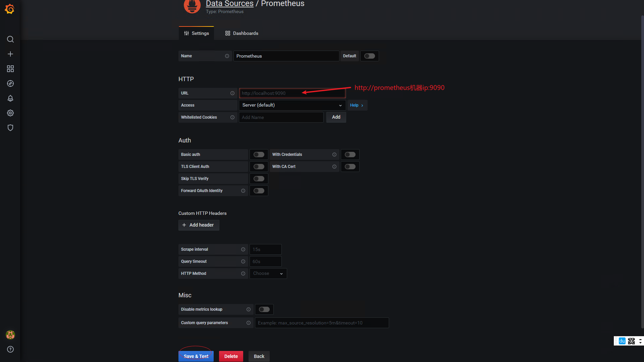Screen dimensions: 644x362
Task: Enable Basic auth toggle
Action: coord(259,154)
